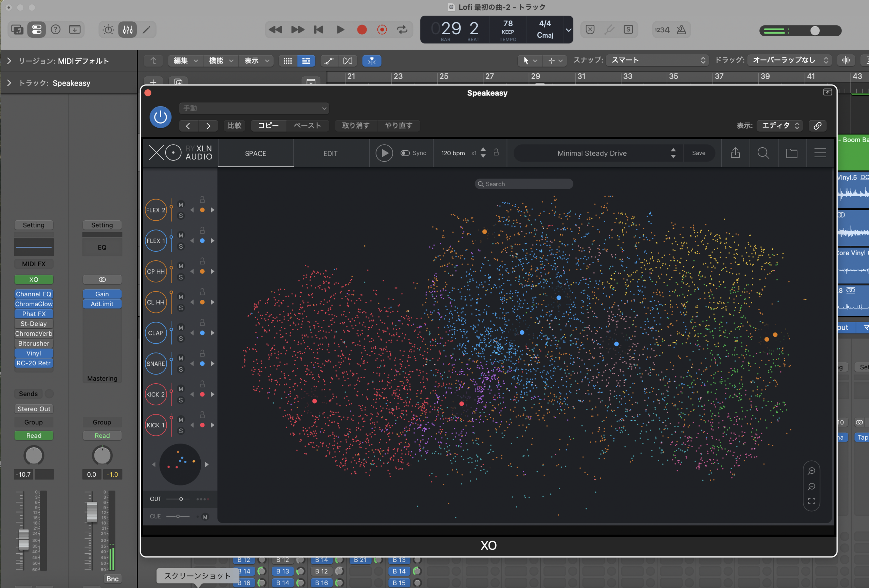Click the やり直す redo button
869x588 pixels.
click(399, 126)
